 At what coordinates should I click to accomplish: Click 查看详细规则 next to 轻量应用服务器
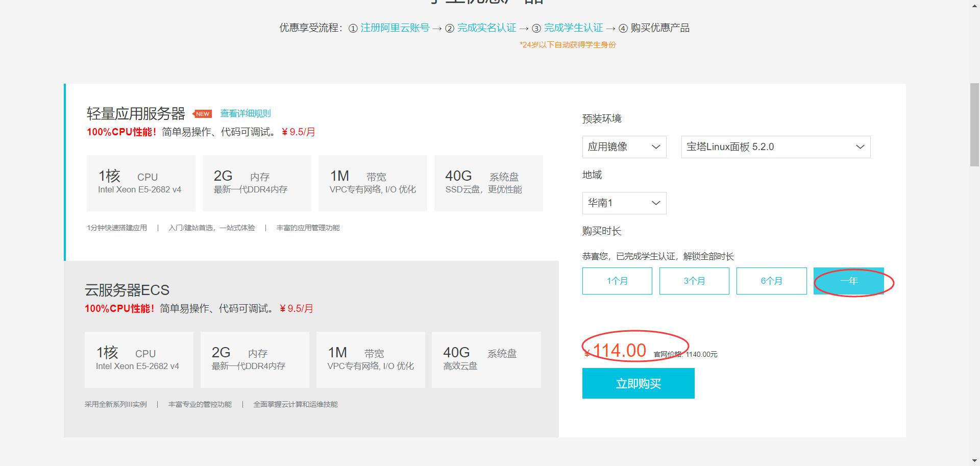coord(245,113)
